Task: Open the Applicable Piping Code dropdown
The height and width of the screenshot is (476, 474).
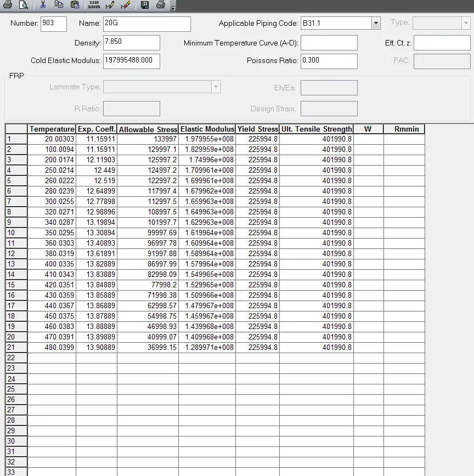Action: point(376,24)
